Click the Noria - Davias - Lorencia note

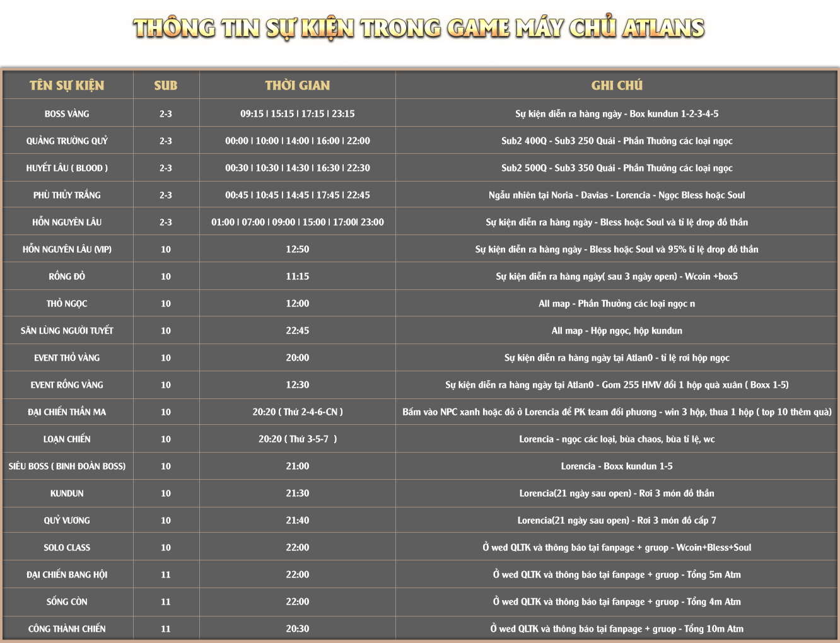[x=617, y=195]
